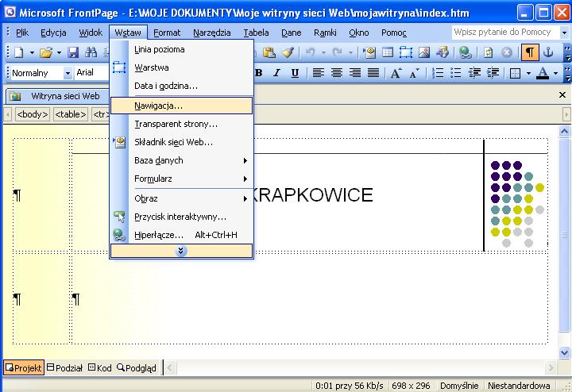Toggle bulleted list

click(x=456, y=73)
